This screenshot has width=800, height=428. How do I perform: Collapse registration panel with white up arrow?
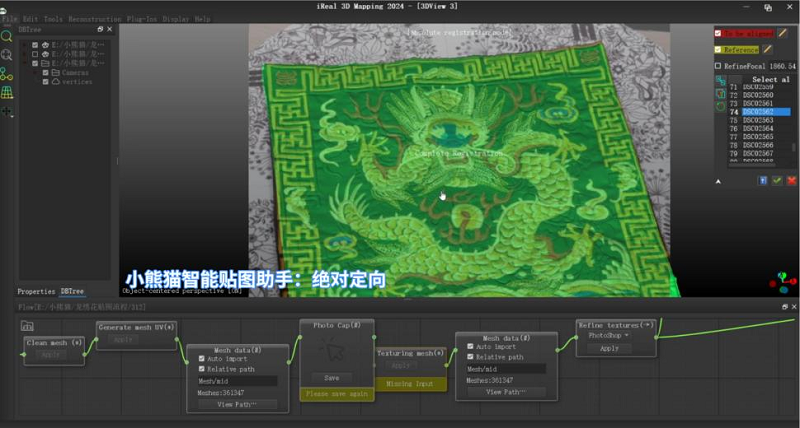tap(718, 181)
